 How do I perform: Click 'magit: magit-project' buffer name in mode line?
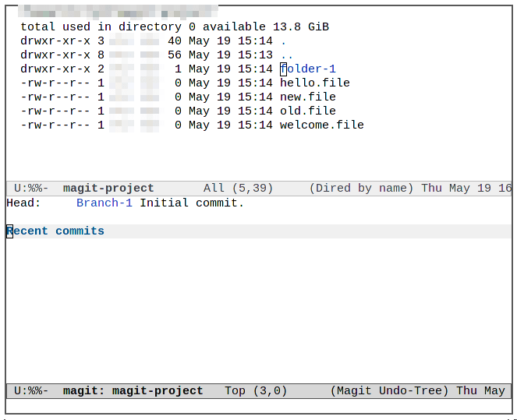point(133,390)
